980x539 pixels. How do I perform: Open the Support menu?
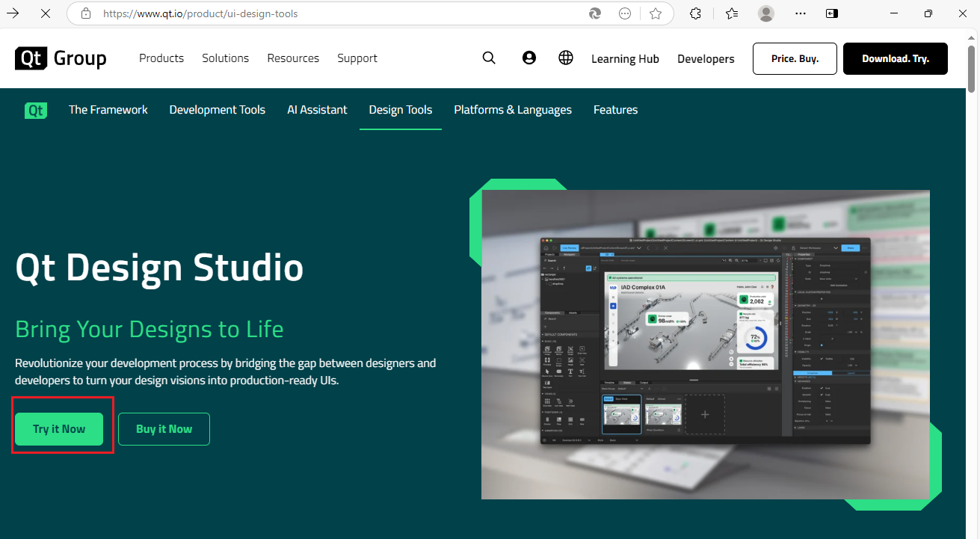pos(357,58)
